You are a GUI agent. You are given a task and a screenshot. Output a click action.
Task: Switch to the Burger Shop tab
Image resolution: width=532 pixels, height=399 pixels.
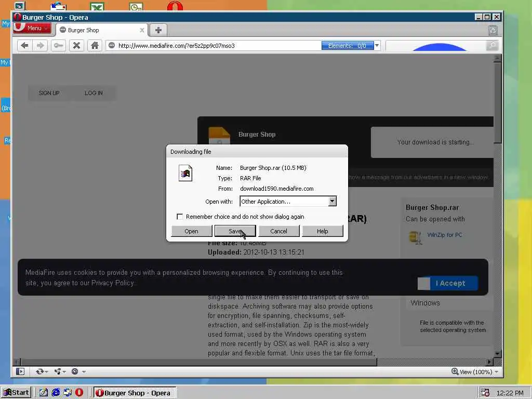point(101,30)
